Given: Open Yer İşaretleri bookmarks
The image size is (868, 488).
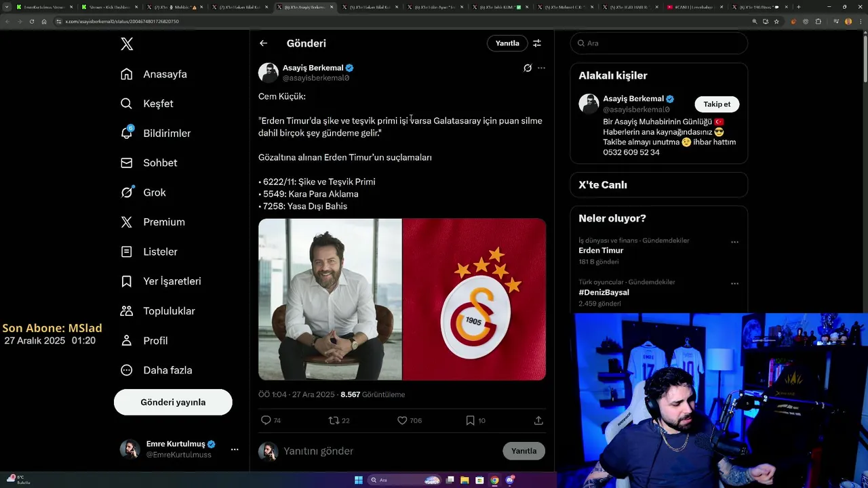Looking at the screenshot, I should (161, 281).
